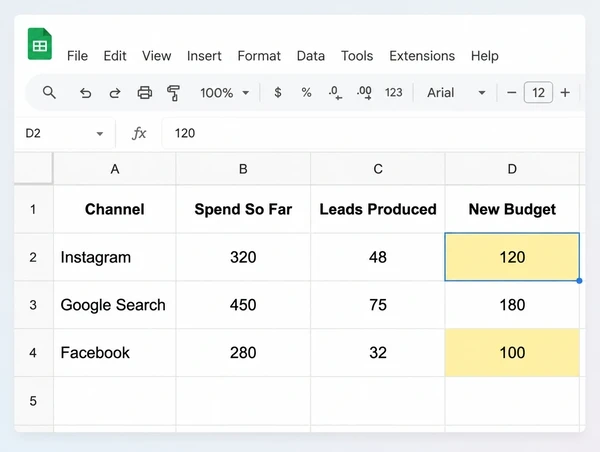Screen dimensions: 600x452
Task: Select row 5 header
Action: click(34, 401)
